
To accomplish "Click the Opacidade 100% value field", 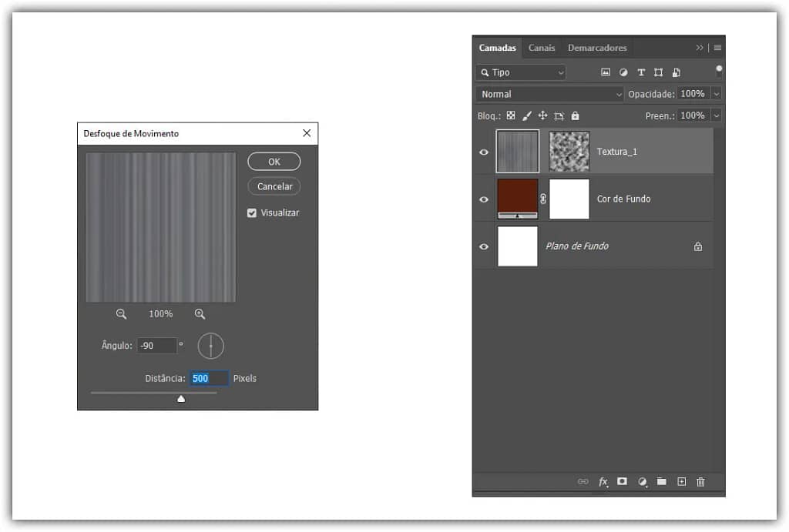I will (693, 93).
